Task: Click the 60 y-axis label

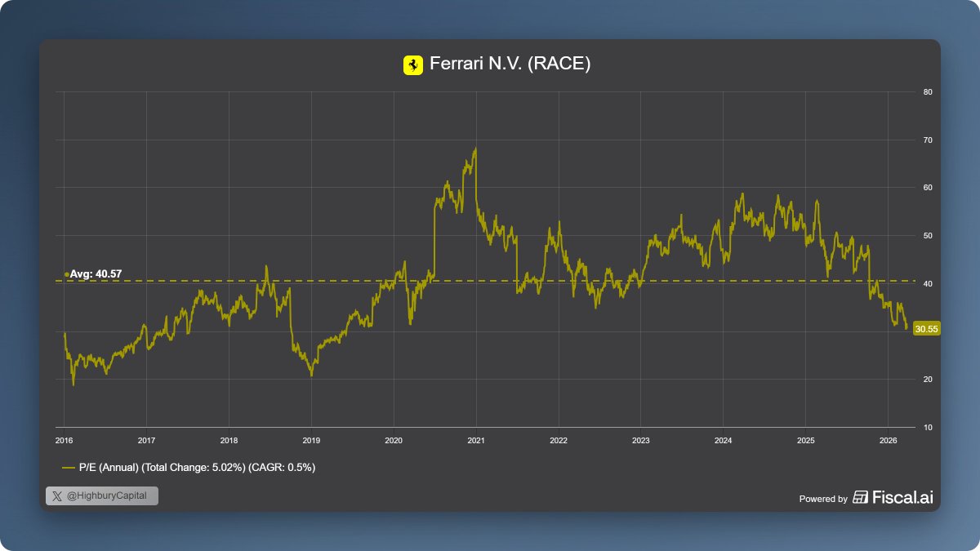Action: point(928,188)
